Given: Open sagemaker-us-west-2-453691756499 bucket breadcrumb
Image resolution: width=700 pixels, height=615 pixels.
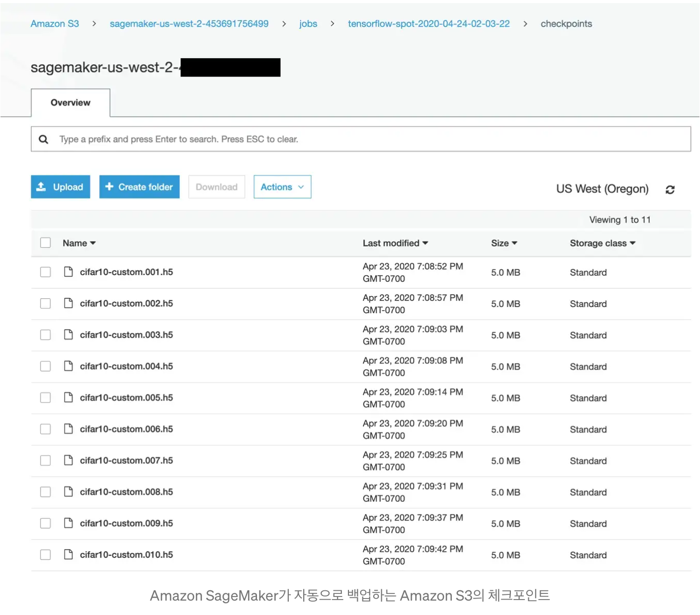Looking at the screenshot, I should [189, 24].
